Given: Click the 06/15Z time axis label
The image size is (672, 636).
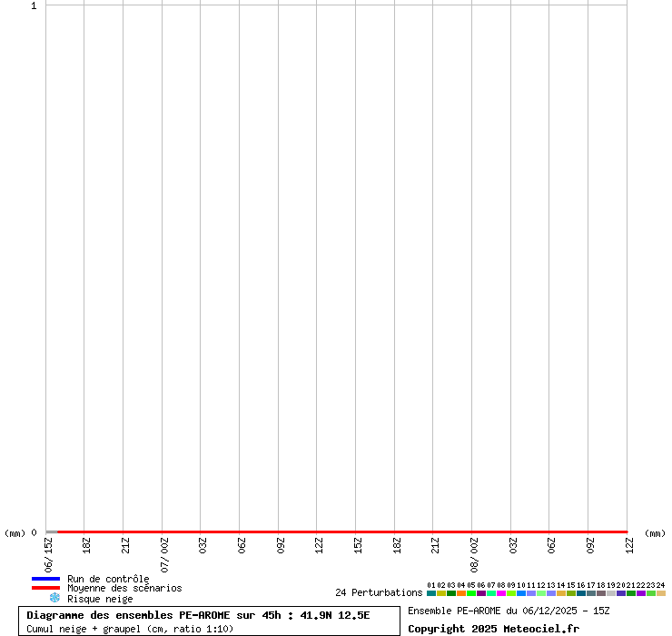Looking at the screenshot, I should pyautogui.click(x=49, y=554).
